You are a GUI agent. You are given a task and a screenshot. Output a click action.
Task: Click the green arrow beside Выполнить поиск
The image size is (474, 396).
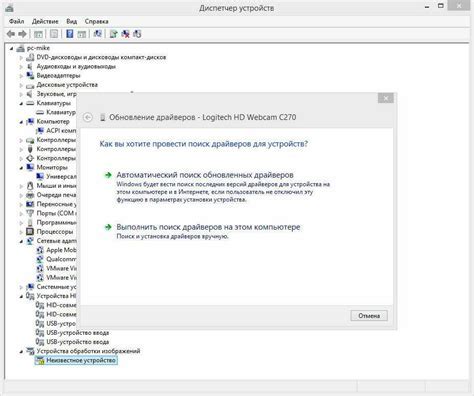point(108,227)
